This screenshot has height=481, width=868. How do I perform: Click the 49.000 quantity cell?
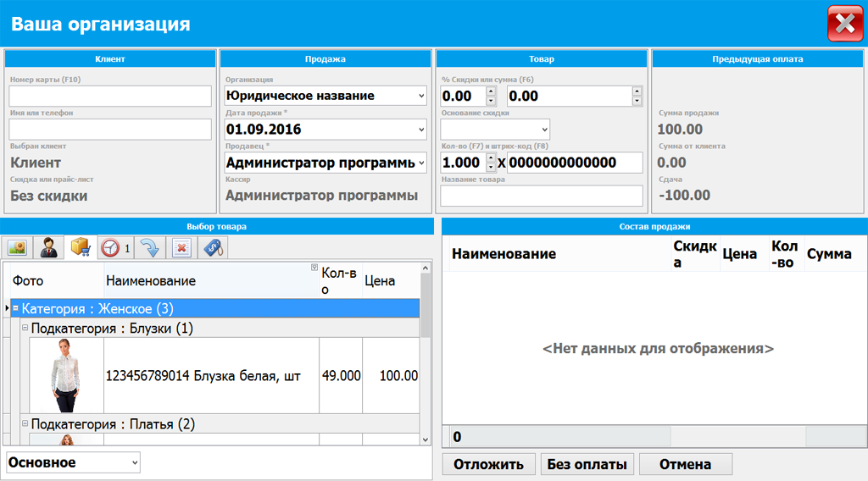(341, 376)
